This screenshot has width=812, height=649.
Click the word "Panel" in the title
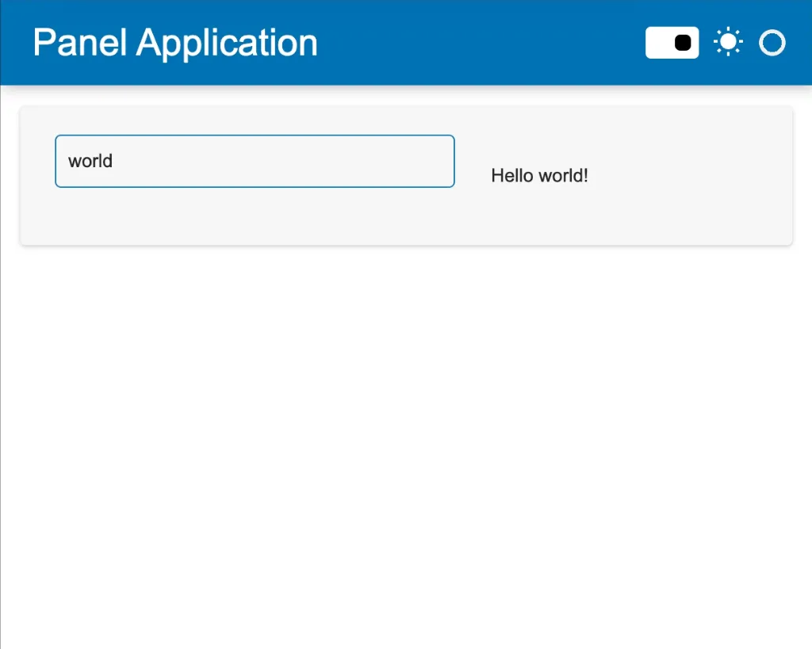coord(79,43)
